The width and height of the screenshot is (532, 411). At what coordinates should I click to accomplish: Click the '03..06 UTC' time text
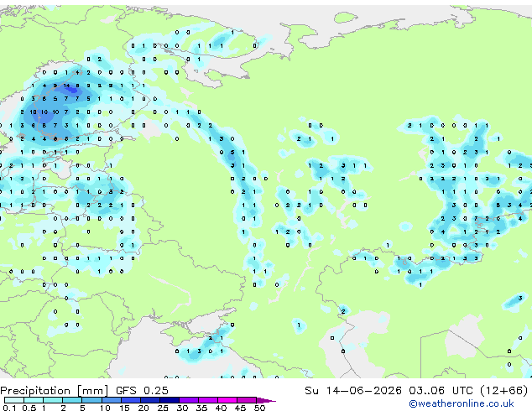[x=441, y=391]
